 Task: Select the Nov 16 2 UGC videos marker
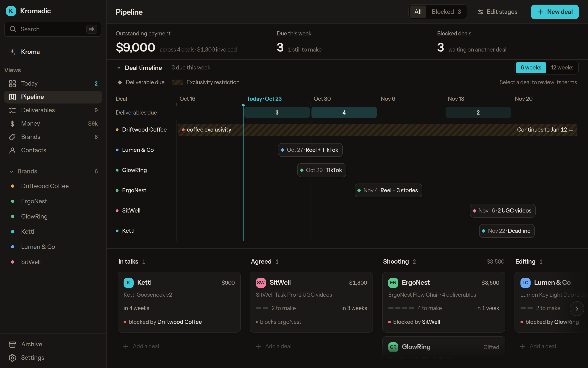(x=503, y=210)
